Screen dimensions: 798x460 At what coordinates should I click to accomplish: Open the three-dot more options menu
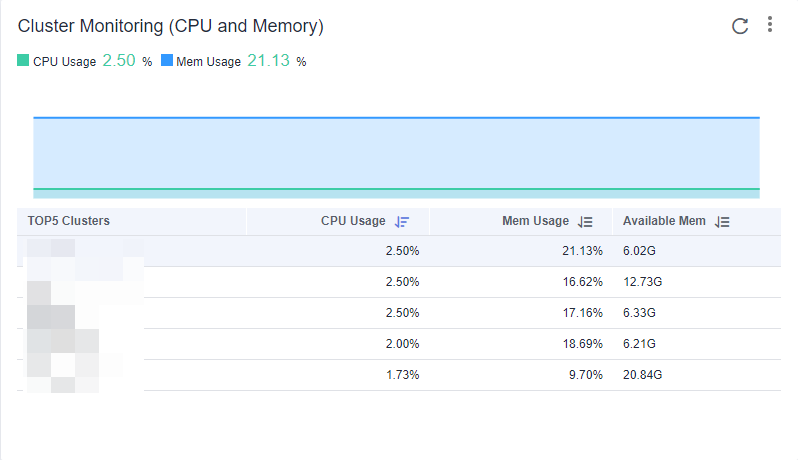[x=769, y=25]
